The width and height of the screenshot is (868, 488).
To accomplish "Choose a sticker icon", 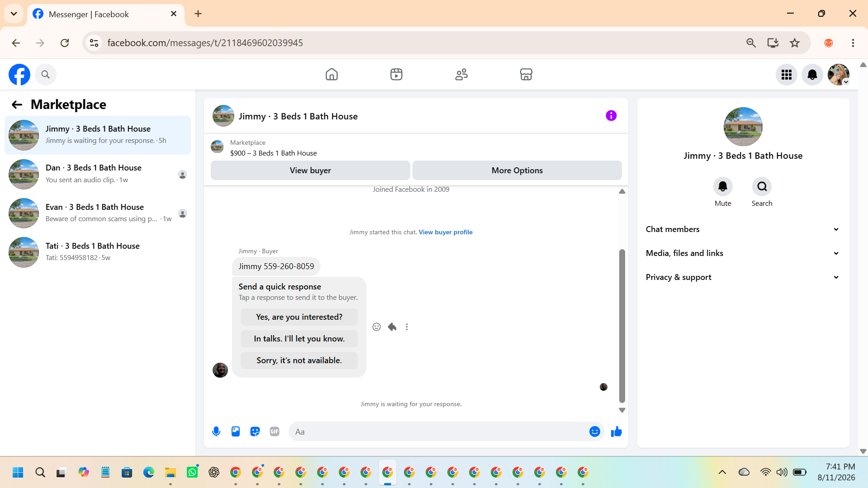I will pos(255,431).
